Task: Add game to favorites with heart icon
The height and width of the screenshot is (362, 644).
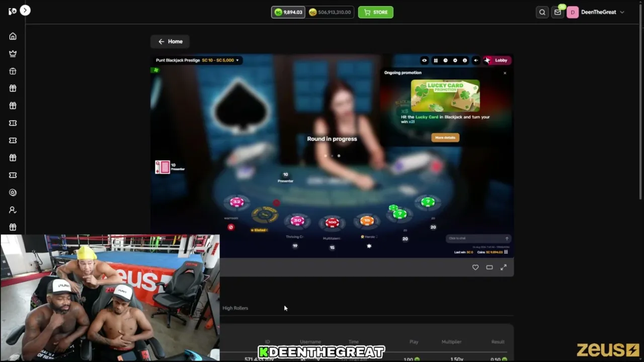Action: click(x=475, y=267)
